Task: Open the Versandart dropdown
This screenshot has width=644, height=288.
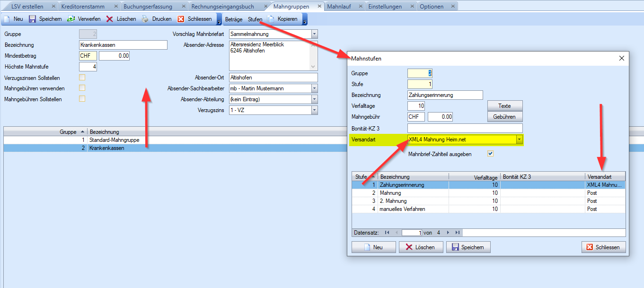Action: (x=519, y=140)
